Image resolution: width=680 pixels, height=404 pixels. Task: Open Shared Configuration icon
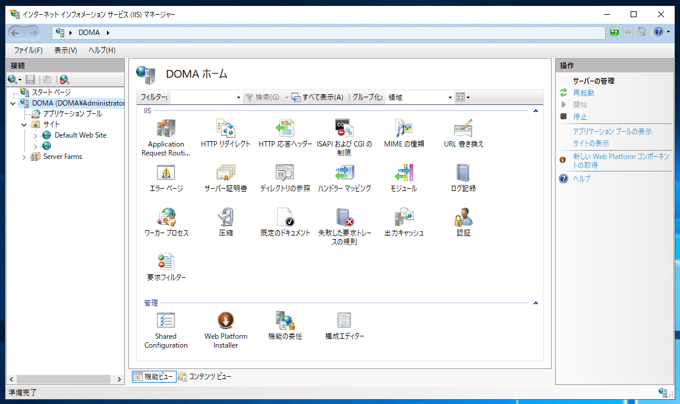(166, 321)
